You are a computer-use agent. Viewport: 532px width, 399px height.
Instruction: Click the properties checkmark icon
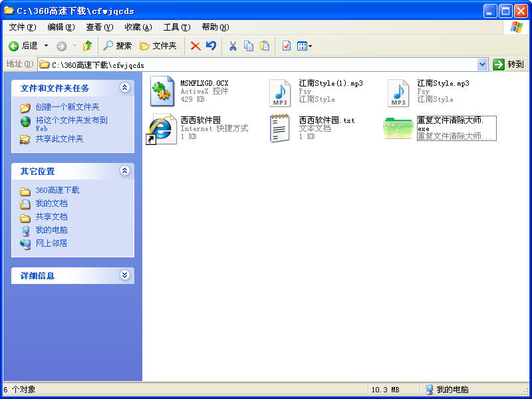click(287, 46)
